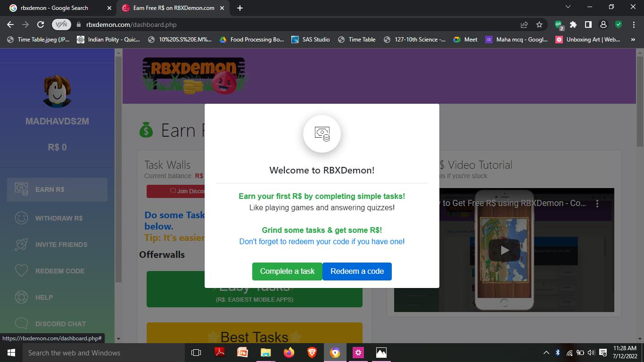Open Firefox from the taskbar
Image resolution: width=644 pixels, height=362 pixels.
pyautogui.click(x=289, y=353)
